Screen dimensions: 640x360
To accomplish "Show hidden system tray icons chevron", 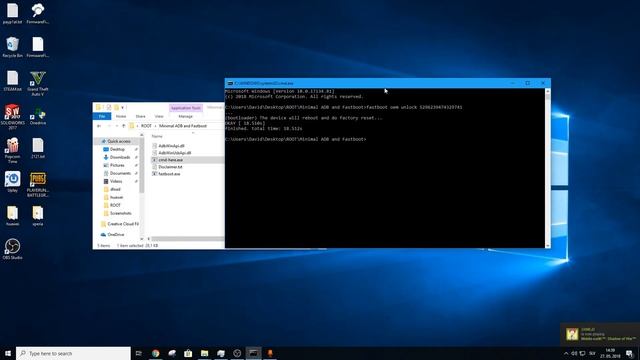I will click(566, 353).
